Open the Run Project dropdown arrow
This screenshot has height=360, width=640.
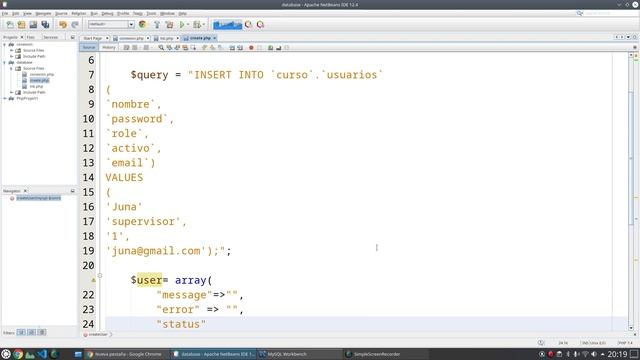(188, 24)
